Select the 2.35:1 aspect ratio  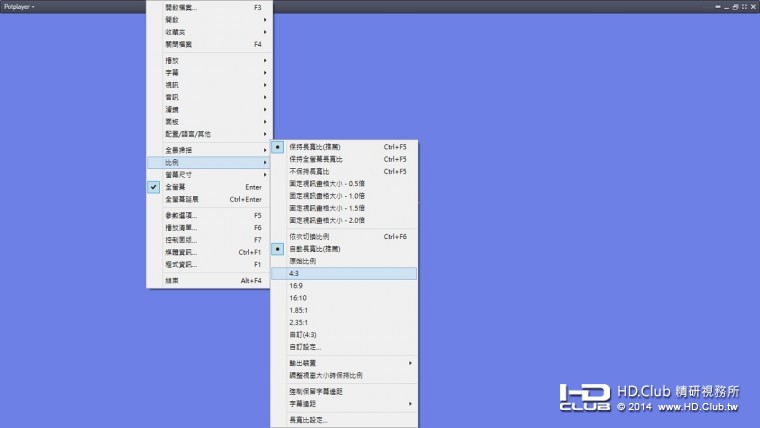(344, 322)
